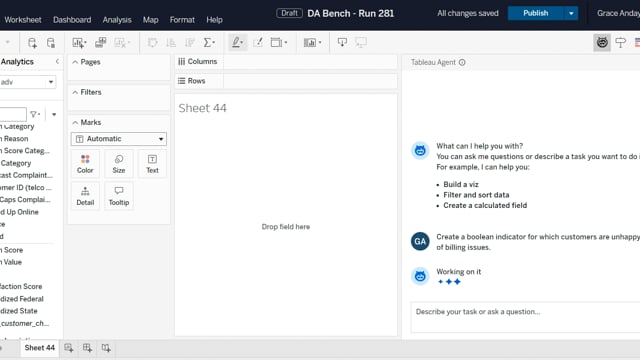Collapse the Marks card
Image resolution: width=640 pixels, height=360 pixels.
[75, 122]
